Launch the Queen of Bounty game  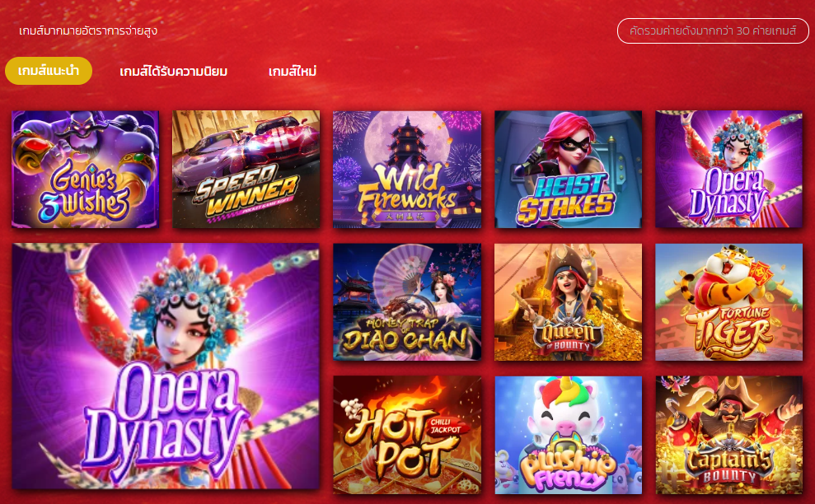coord(568,302)
